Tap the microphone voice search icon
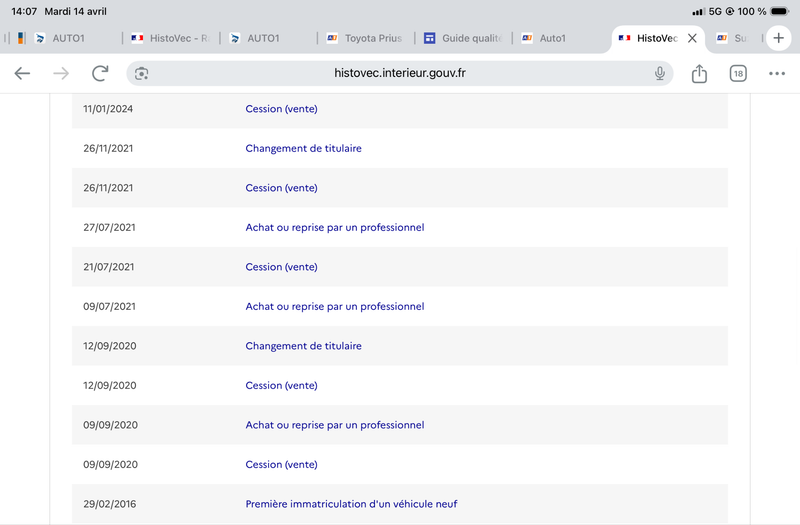Viewport: 800px width, 525px height. point(660,73)
